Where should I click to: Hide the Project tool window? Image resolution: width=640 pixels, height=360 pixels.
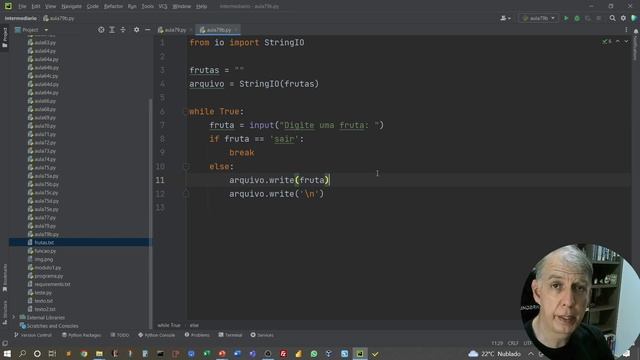tap(148, 30)
